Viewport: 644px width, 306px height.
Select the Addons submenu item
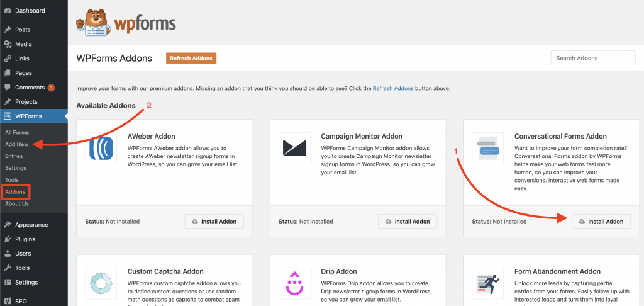click(x=15, y=191)
